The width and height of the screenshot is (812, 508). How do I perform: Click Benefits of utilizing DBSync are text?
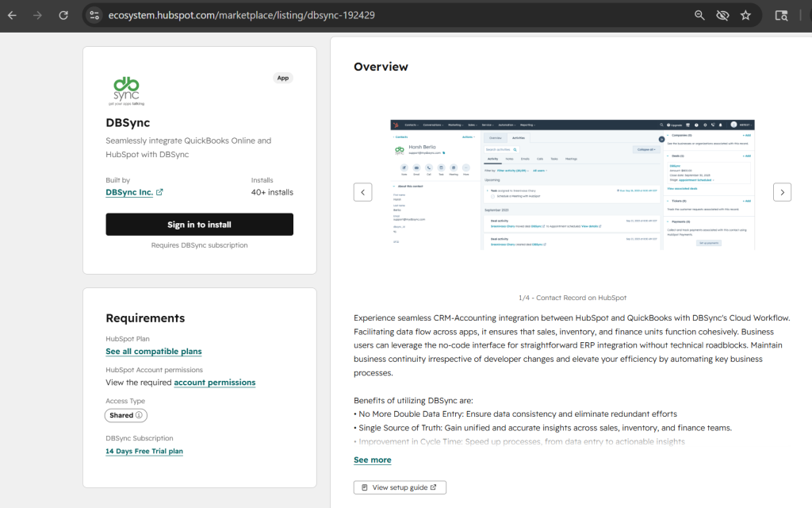coord(412,400)
